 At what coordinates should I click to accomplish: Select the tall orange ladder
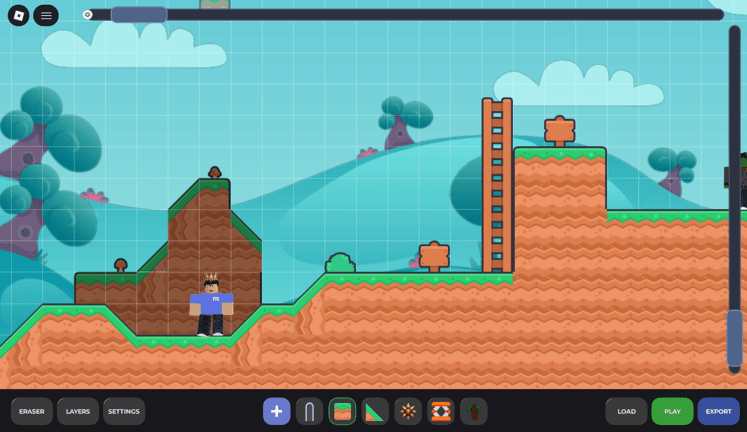pyautogui.click(x=497, y=185)
